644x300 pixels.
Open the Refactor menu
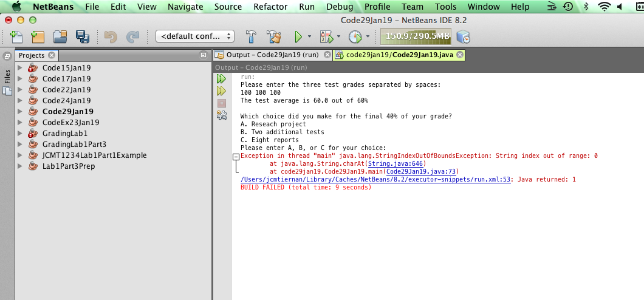point(270,7)
